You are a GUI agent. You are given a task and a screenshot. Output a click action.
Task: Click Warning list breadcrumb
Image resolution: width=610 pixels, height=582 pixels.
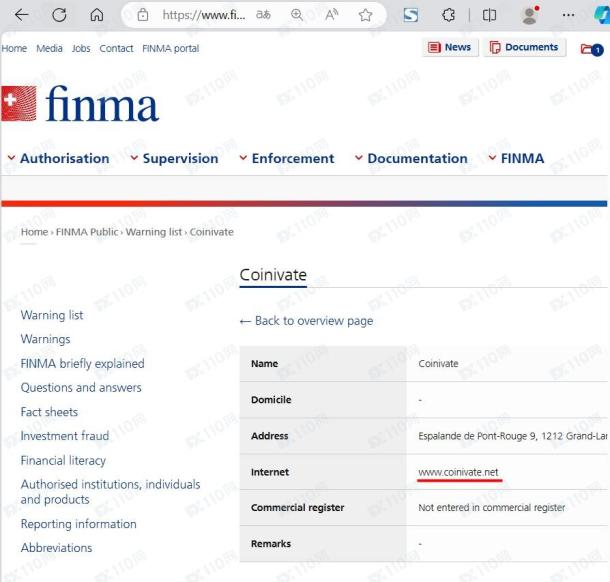click(154, 232)
